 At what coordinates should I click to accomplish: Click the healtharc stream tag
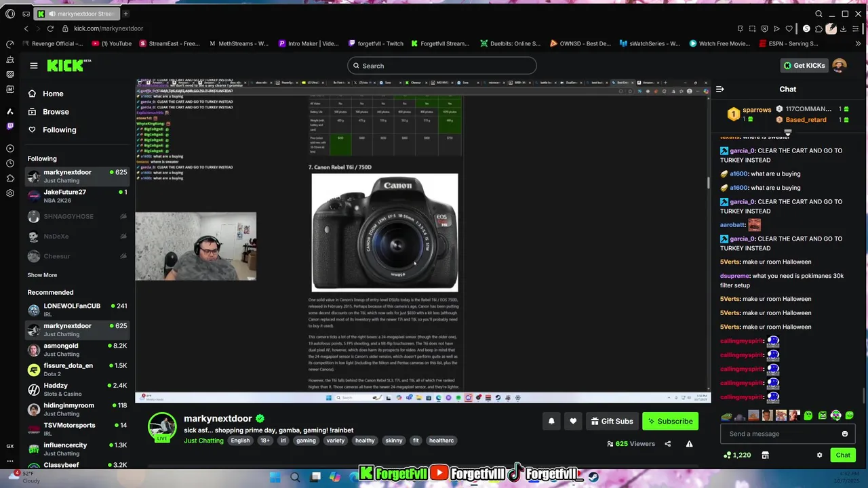pos(441,441)
